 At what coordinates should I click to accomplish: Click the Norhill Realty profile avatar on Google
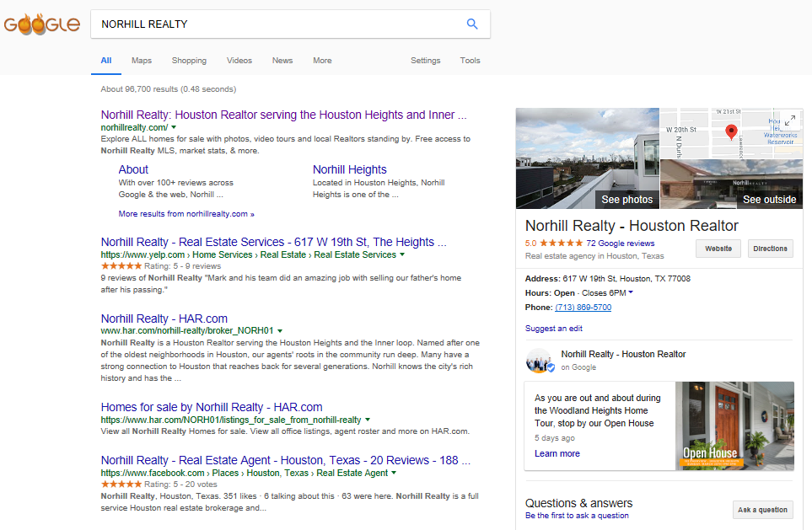540,361
